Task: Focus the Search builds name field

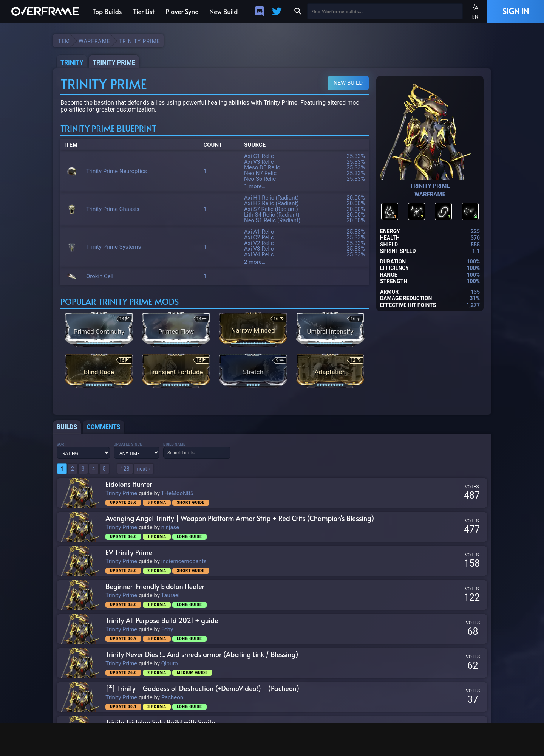Action: pyautogui.click(x=197, y=453)
